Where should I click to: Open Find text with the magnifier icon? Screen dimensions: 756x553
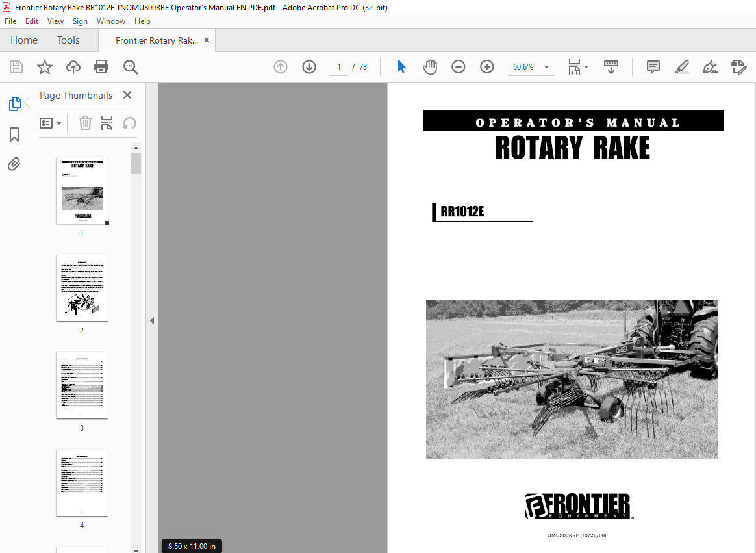[131, 67]
